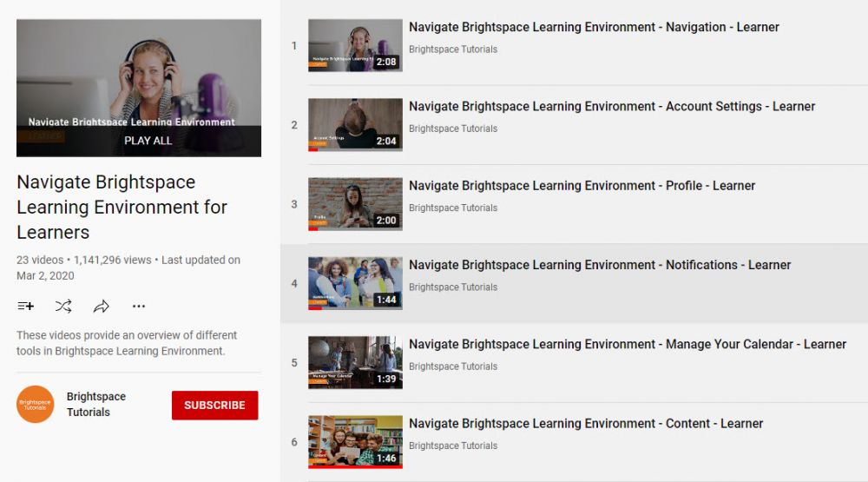
Task: Click the playlist title 'Navigate Brightspace Learning Environment for Learners'
Action: point(122,208)
